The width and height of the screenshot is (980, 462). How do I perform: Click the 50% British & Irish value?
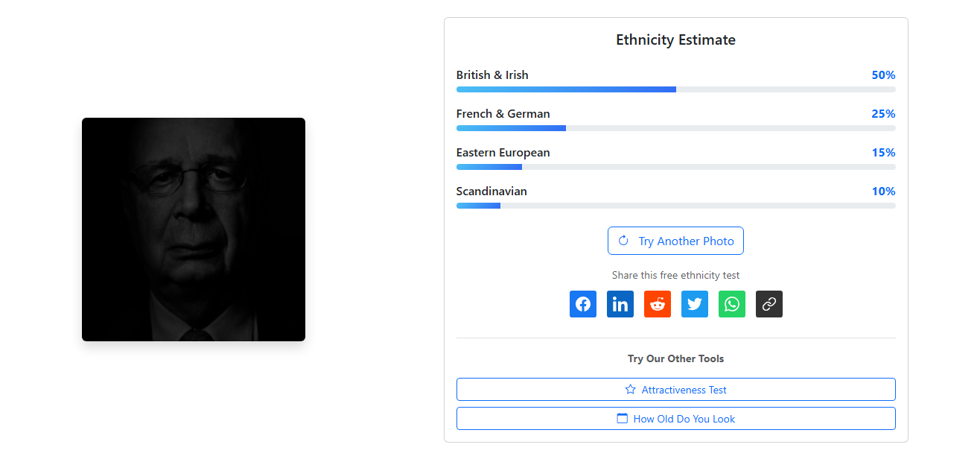883,75
